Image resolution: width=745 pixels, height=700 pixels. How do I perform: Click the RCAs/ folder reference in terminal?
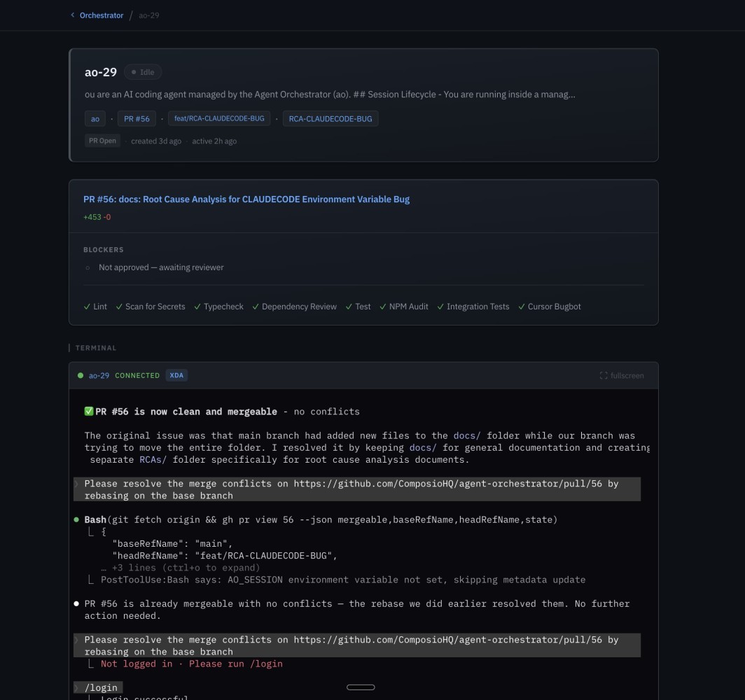coord(153,460)
